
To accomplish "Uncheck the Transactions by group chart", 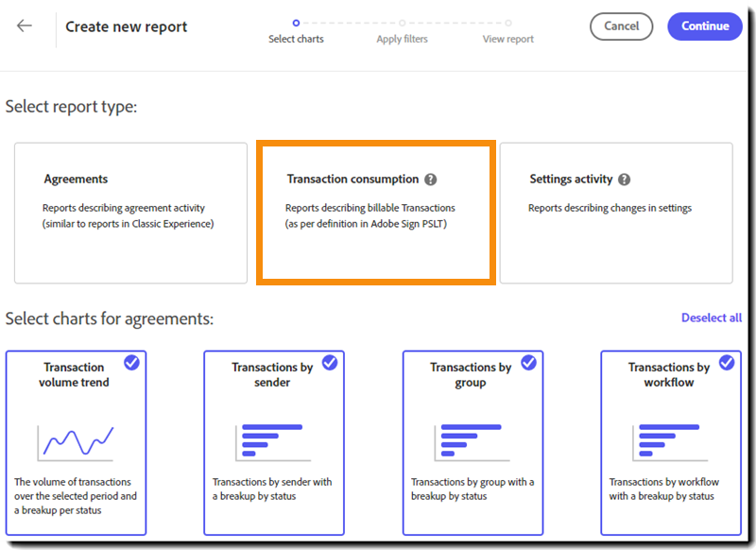I will coord(530,363).
